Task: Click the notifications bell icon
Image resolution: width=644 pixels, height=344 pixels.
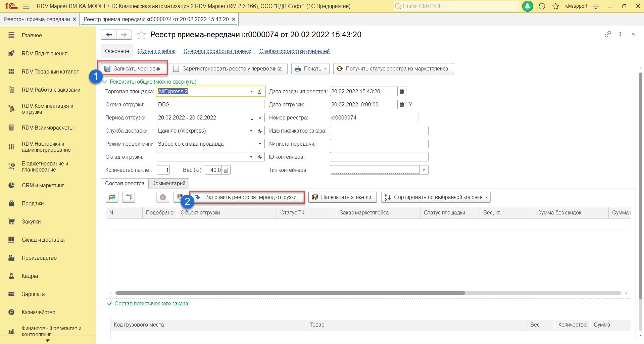Action: click(x=528, y=6)
